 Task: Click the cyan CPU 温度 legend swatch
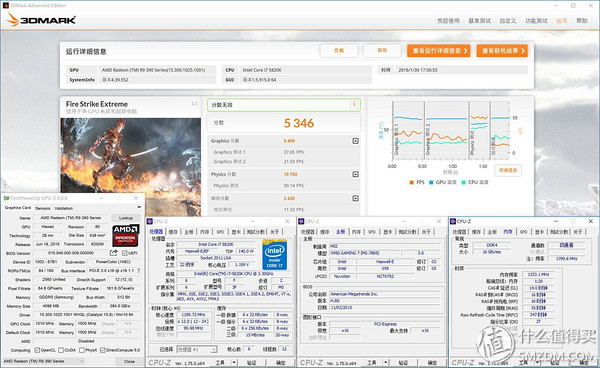[x=463, y=182]
